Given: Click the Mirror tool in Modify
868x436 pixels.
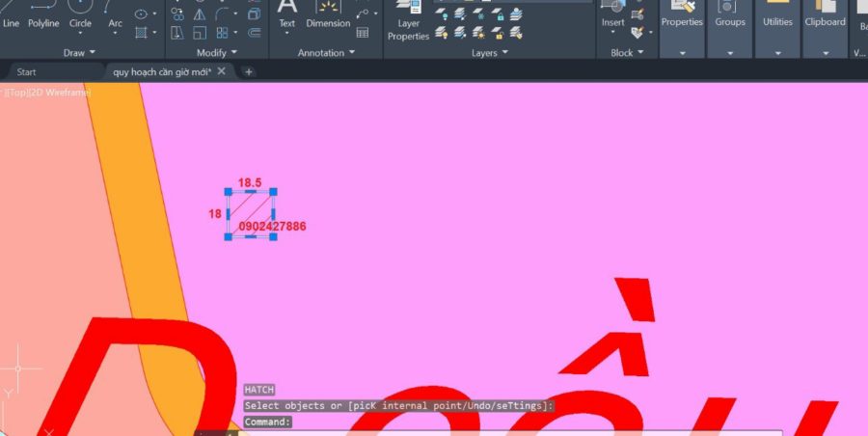Looking at the screenshot, I should (200, 14).
